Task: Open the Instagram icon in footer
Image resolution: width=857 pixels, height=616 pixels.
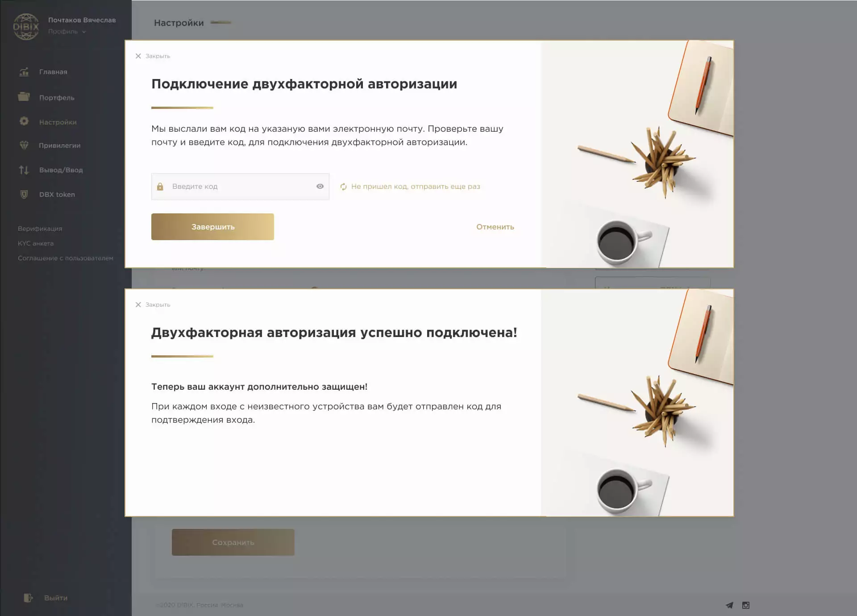Action: pos(746,605)
